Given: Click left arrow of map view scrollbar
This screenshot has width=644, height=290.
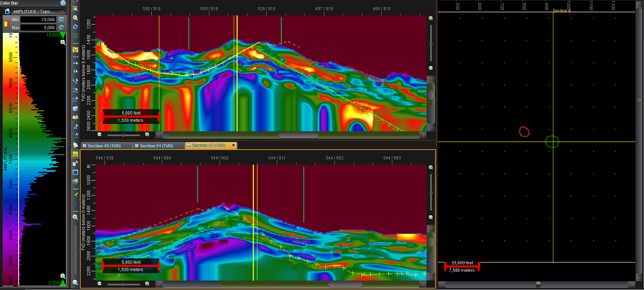Looking at the screenshot, I should coord(441,284).
